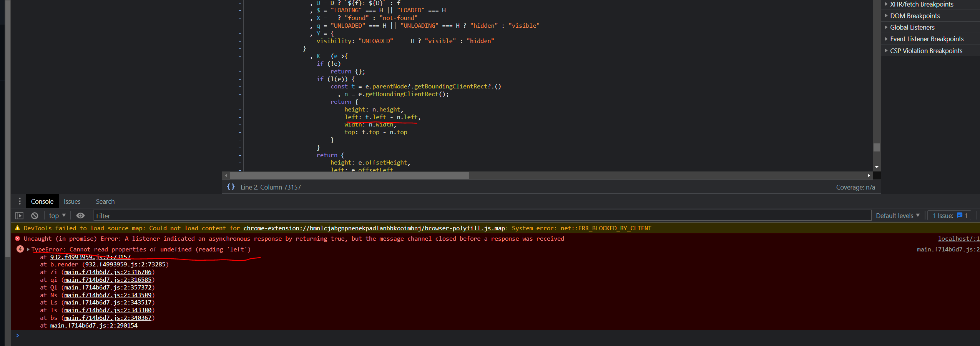This screenshot has width=980, height=346.
Task: Click the source map warning triangle icon
Action: (x=18, y=228)
